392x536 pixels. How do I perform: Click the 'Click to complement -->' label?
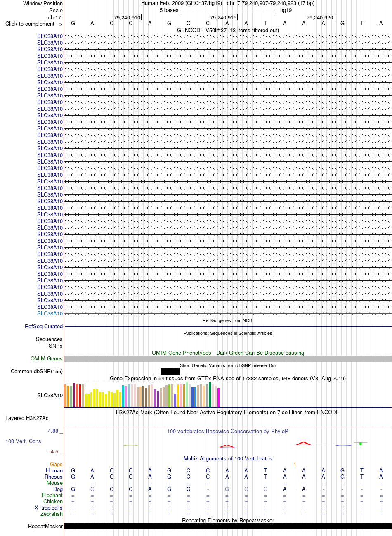(x=34, y=24)
